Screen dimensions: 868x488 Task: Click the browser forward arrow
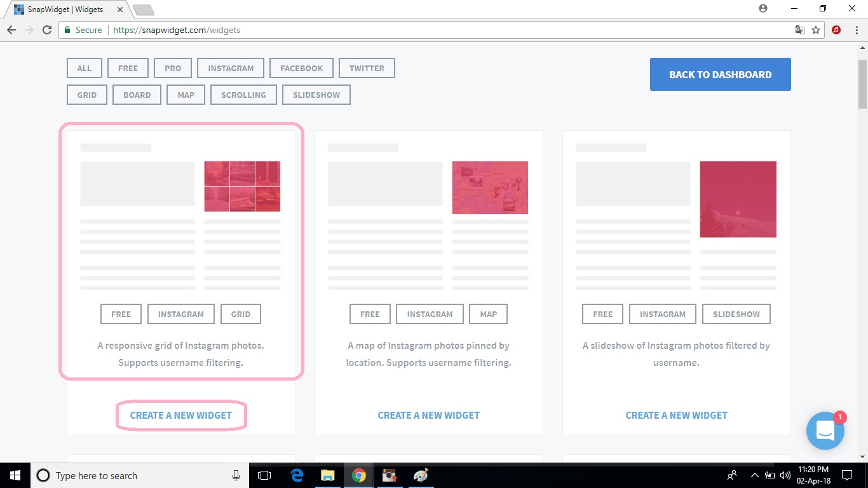point(29,30)
